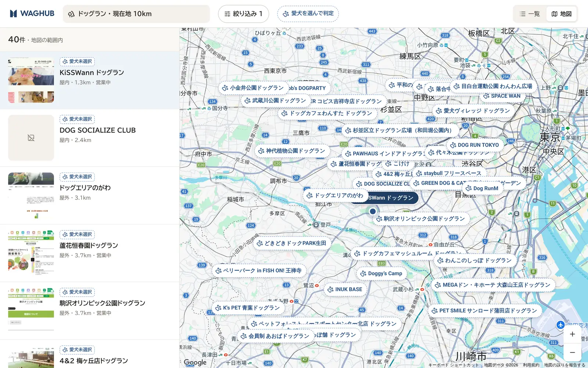Viewport: 588px width, 368px height.
Task: Click the 愛犬を選んで判定 button
Action: coord(308,14)
